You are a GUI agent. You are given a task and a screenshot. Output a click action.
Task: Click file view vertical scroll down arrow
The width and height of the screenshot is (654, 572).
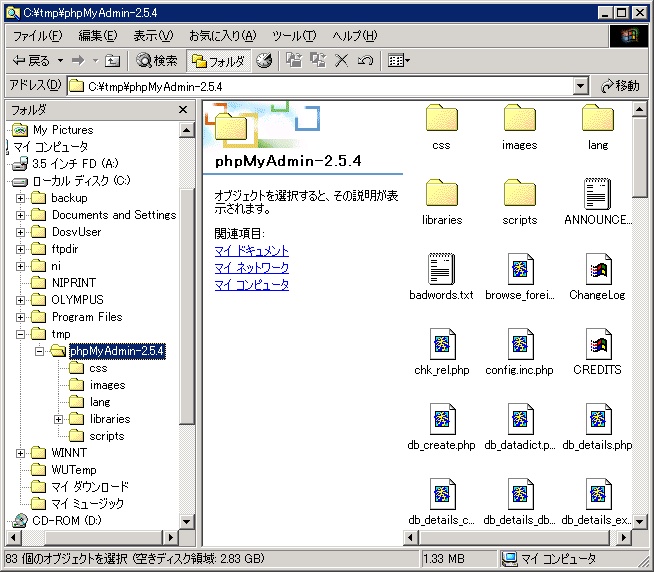click(x=639, y=522)
